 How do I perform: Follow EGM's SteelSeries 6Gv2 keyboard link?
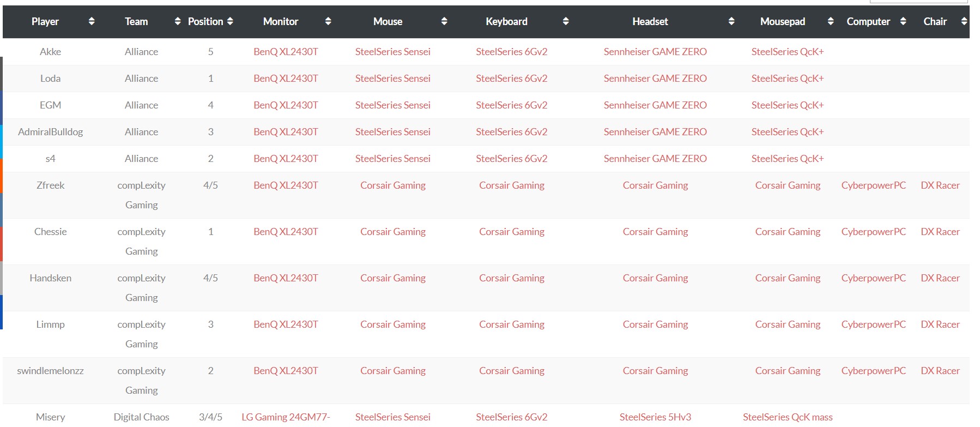(x=511, y=105)
